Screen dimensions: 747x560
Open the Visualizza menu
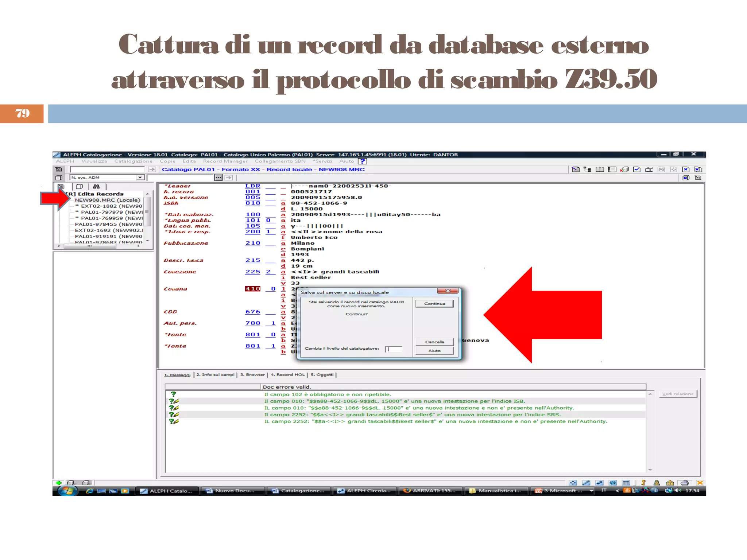94,161
